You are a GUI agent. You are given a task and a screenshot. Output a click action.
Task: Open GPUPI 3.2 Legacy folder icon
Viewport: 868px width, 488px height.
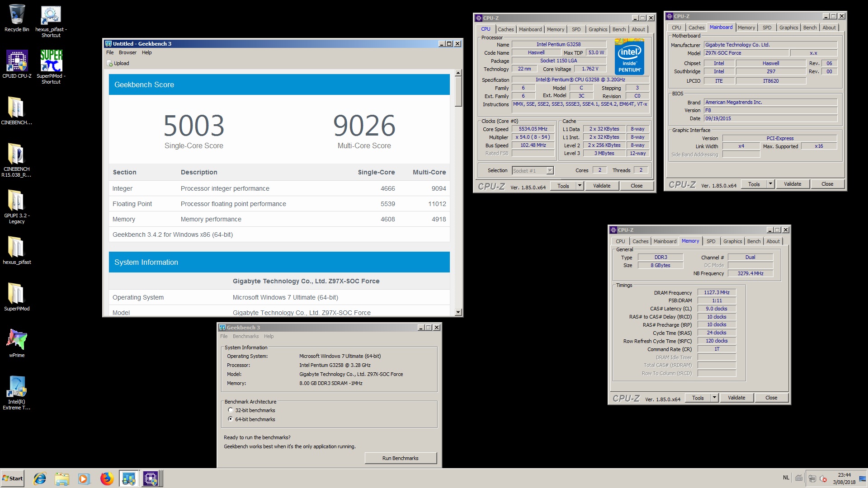(17, 206)
